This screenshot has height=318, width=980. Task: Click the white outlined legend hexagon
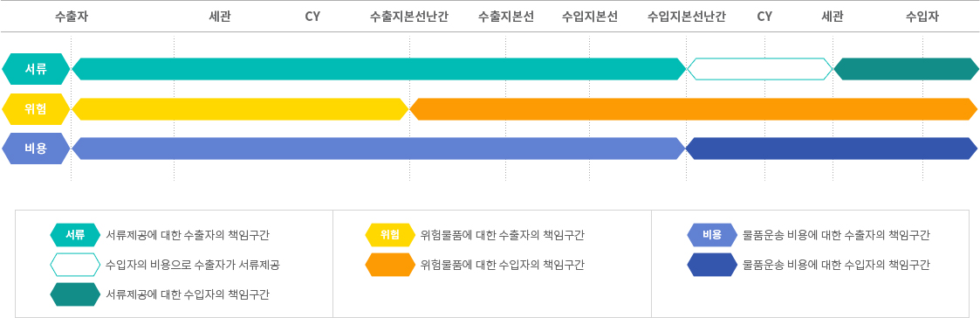pos(75,265)
